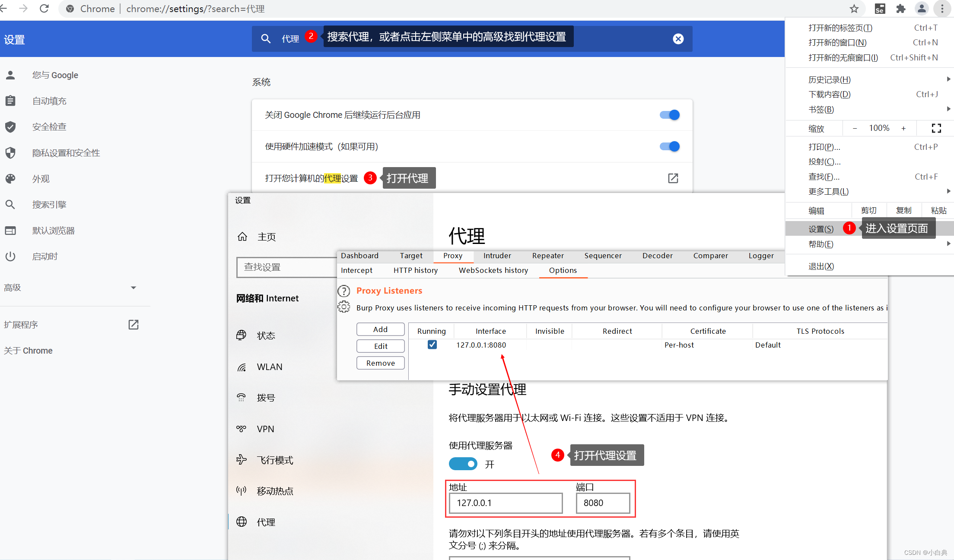Select the 移动热点 hotspot icon
Viewport: 954px width, 560px height.
[x=242, y=490]
